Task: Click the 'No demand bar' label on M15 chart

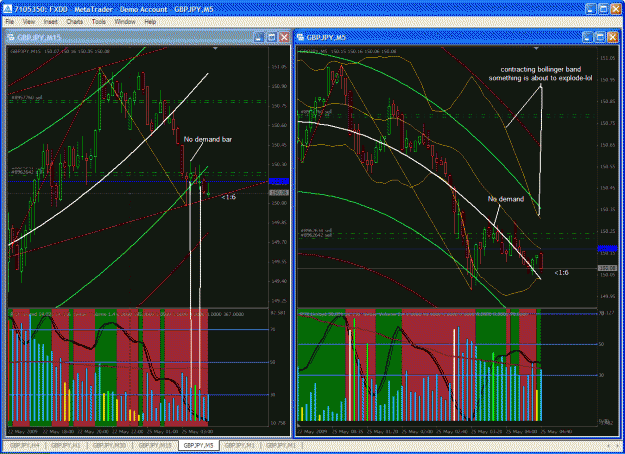Action: (208, 140)
